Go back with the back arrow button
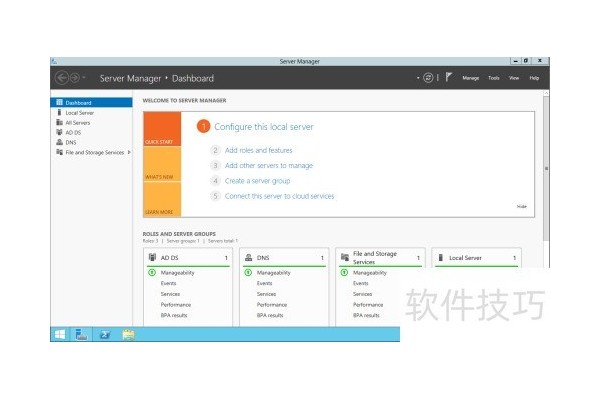Viewport: 600px width, 400px height. click(x=62, y=78)
